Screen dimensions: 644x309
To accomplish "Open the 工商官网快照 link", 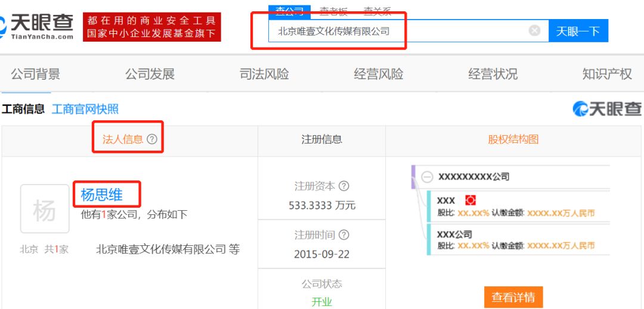I will (x=85, y=109).
